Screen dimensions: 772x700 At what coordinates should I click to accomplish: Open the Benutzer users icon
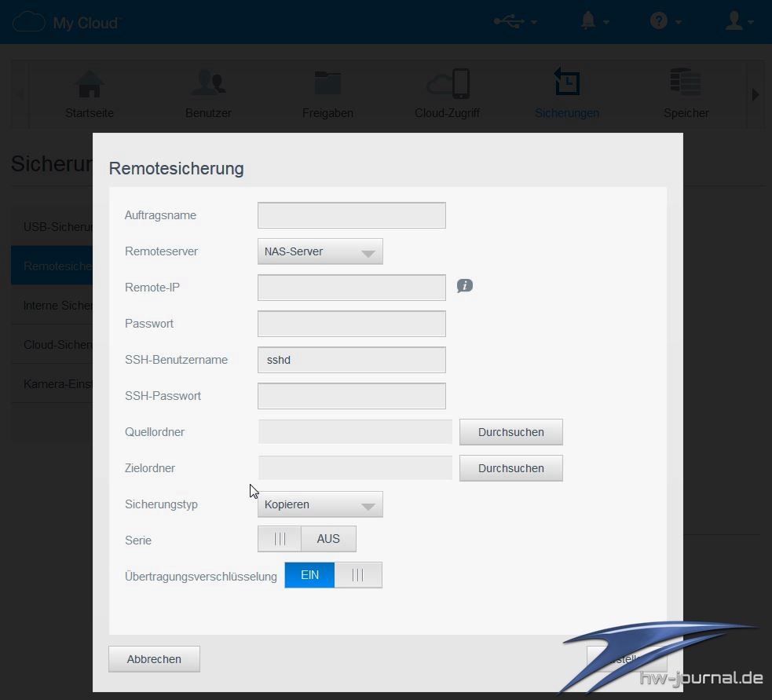point(208,85)
